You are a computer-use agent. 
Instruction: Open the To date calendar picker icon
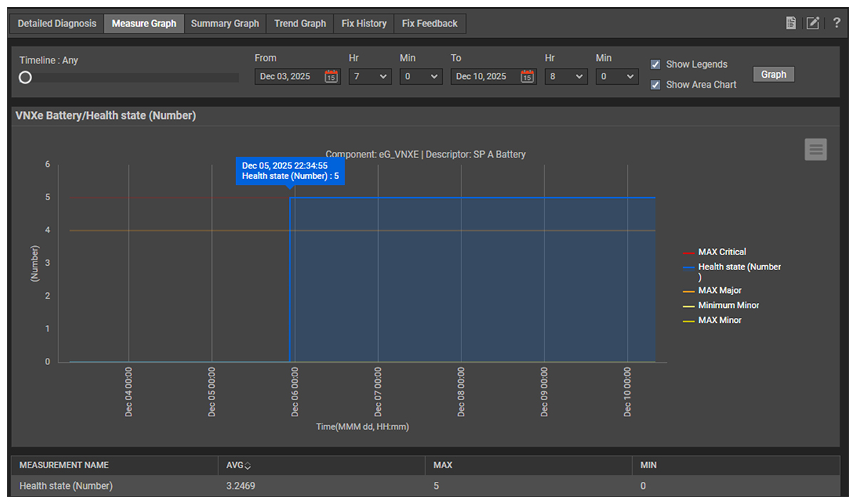527,76
